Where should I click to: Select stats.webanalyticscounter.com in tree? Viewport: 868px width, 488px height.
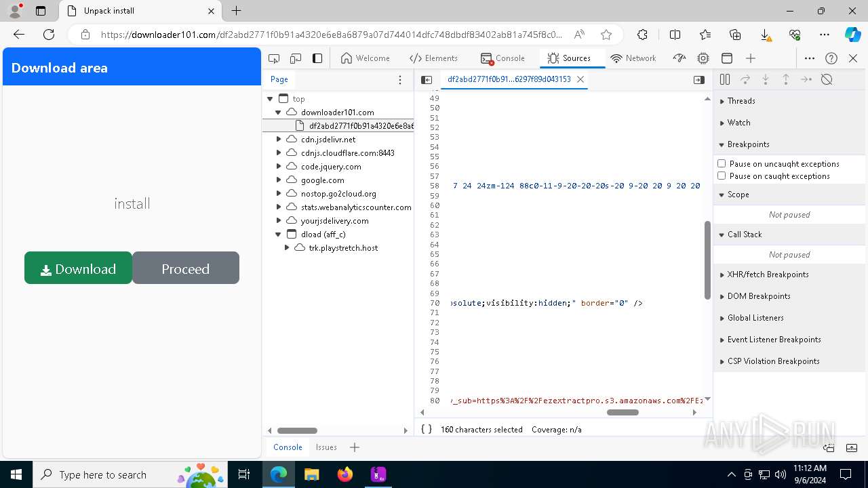point(356,207)
